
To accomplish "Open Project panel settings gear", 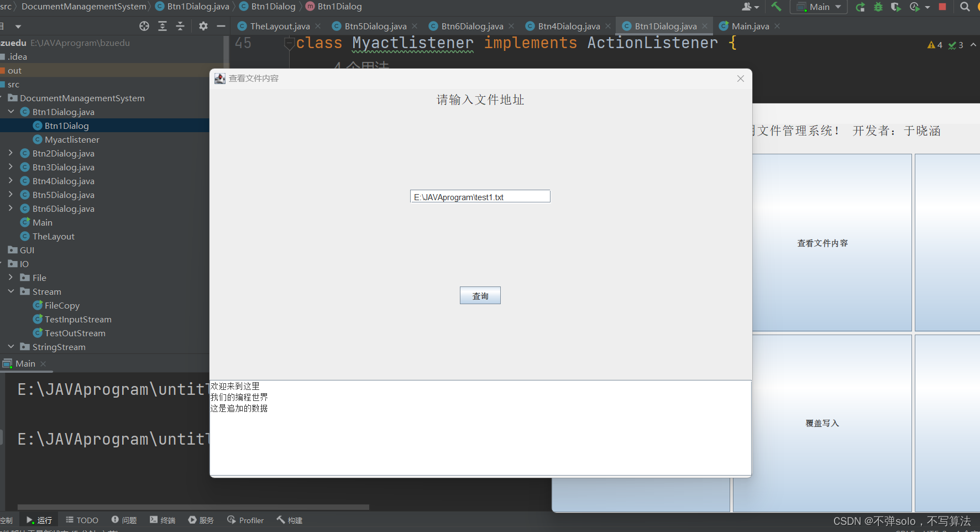I will 203,25.
